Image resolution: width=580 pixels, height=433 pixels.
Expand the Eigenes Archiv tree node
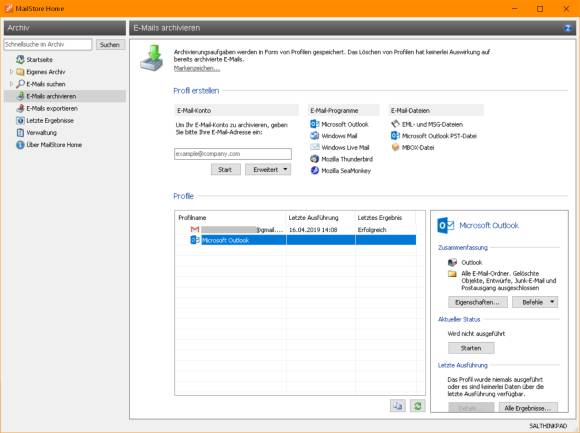tap(11, 72)
